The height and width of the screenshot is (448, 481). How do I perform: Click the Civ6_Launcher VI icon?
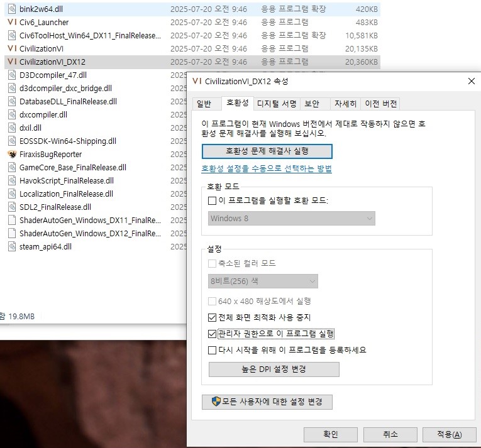(12, 22)
